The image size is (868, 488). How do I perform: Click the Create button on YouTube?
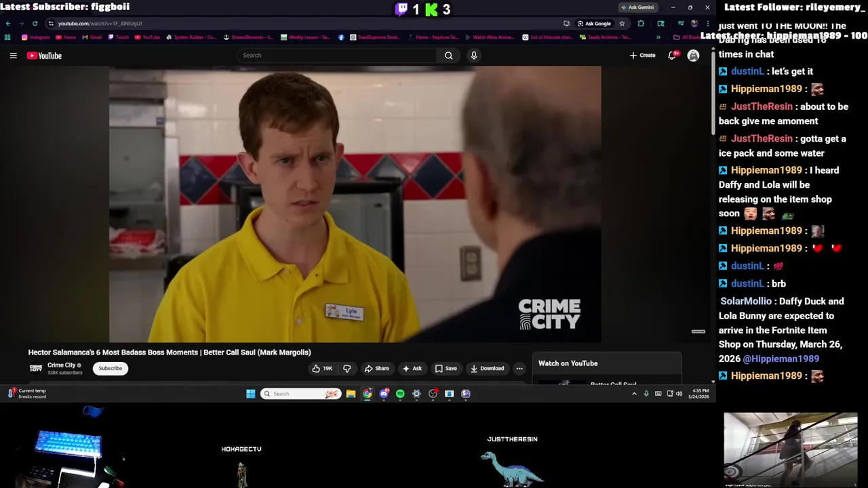point(642,56)
